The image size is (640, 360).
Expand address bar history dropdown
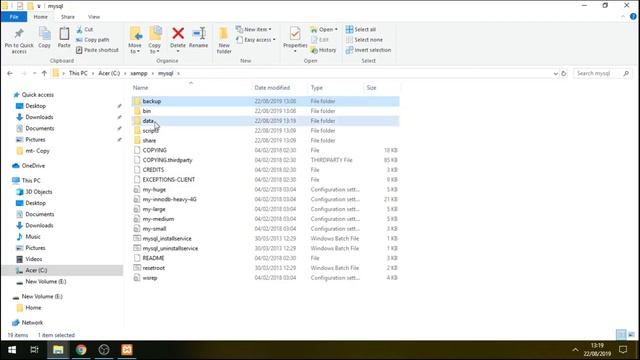(556, 73)
